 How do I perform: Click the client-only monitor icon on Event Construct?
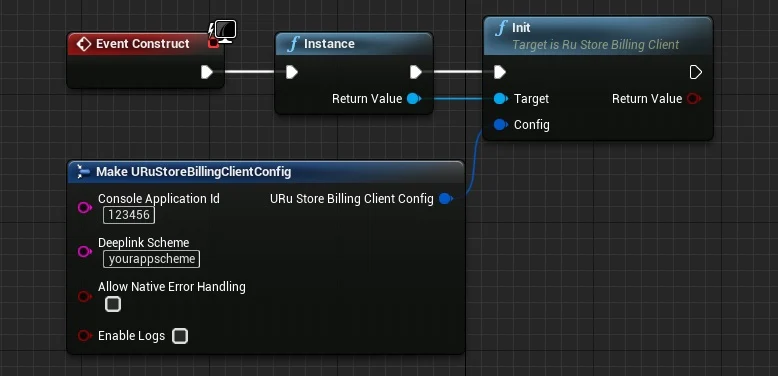point(226,32)
